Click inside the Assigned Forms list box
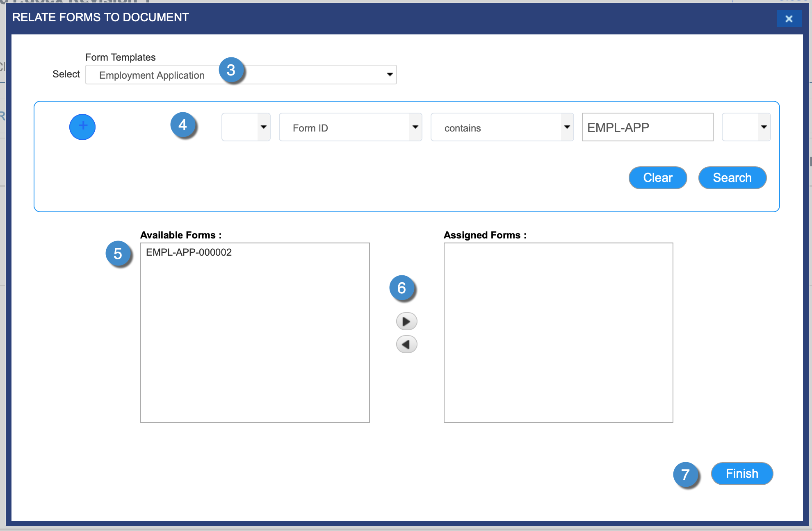This screenshot has height=531, width=812. click(x=558, y=332)
